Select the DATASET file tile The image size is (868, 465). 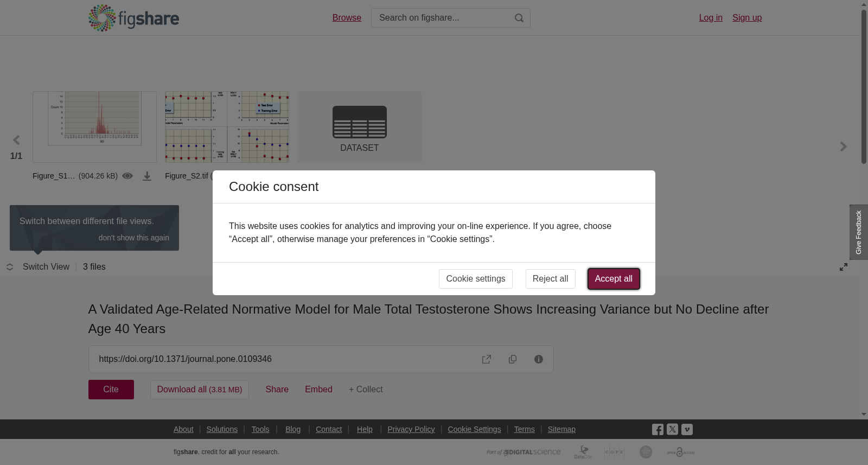pos(359,127)
